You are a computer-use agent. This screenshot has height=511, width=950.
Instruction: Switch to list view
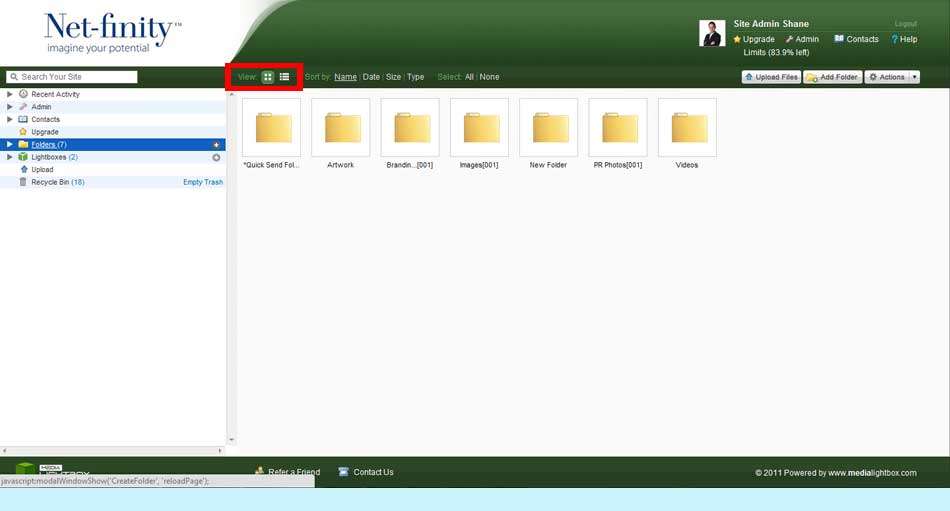point(284,77)
